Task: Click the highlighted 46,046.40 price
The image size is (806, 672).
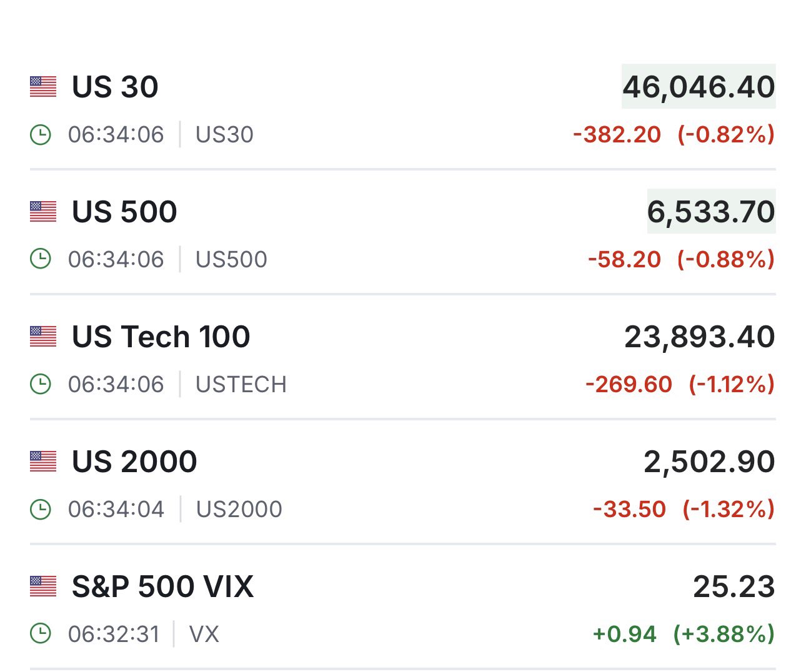Action: [x=699, y=87]
